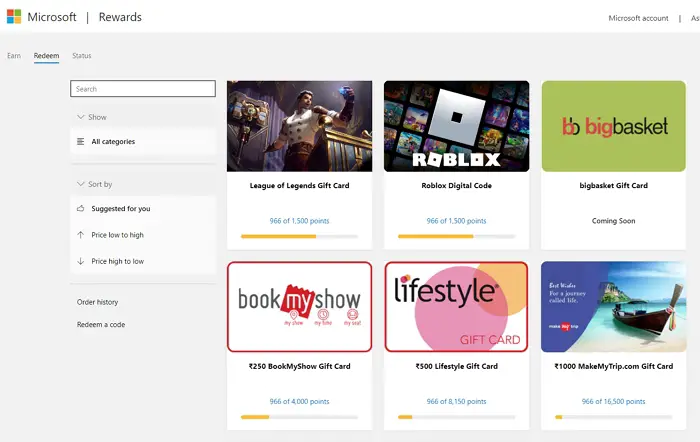Image resolution: width=700 pixels, height=442 pixels.
Task: Click the All categories list icon
Action: [x=80, y=142]
